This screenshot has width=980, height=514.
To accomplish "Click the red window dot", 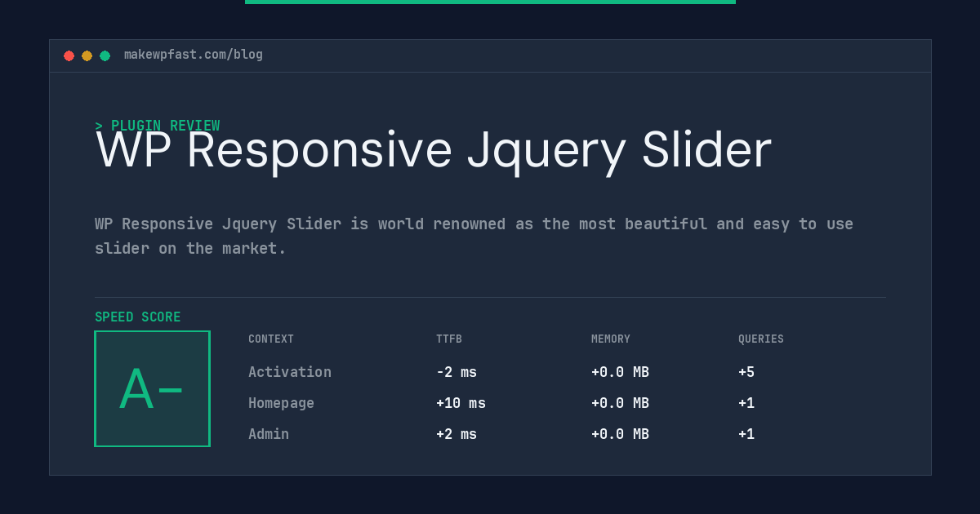I will pos(69,55).
